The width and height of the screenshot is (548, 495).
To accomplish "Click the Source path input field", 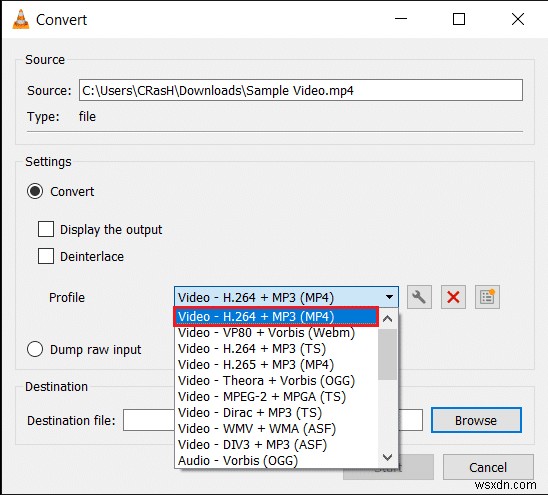I will pos(301,90).
